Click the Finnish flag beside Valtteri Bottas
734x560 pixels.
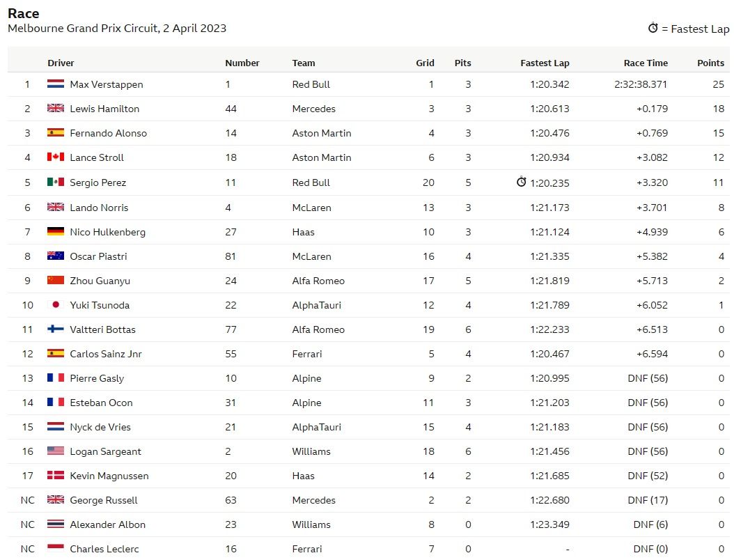55,329
